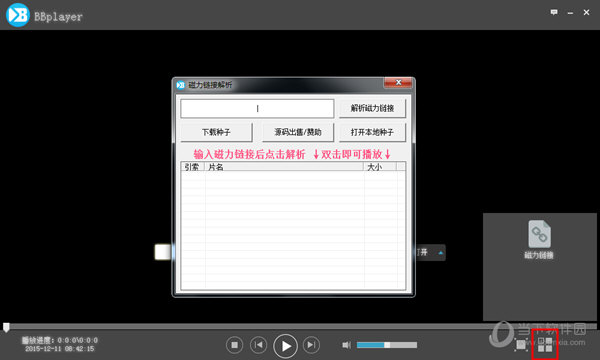Screen dimensions: 600x360
Task: Minimize the BBplayer window
Action: [x=570, y=13]
